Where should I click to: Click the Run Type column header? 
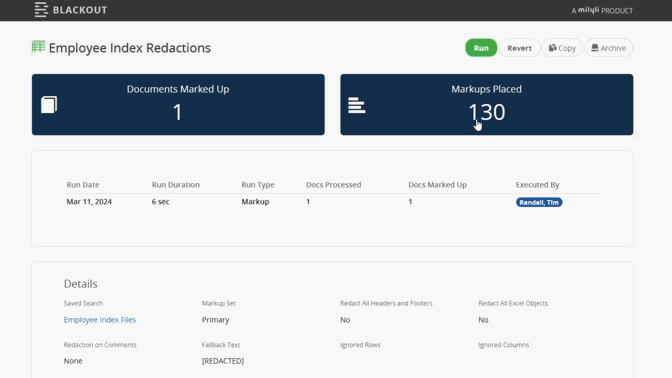click(x=258, y=185)
